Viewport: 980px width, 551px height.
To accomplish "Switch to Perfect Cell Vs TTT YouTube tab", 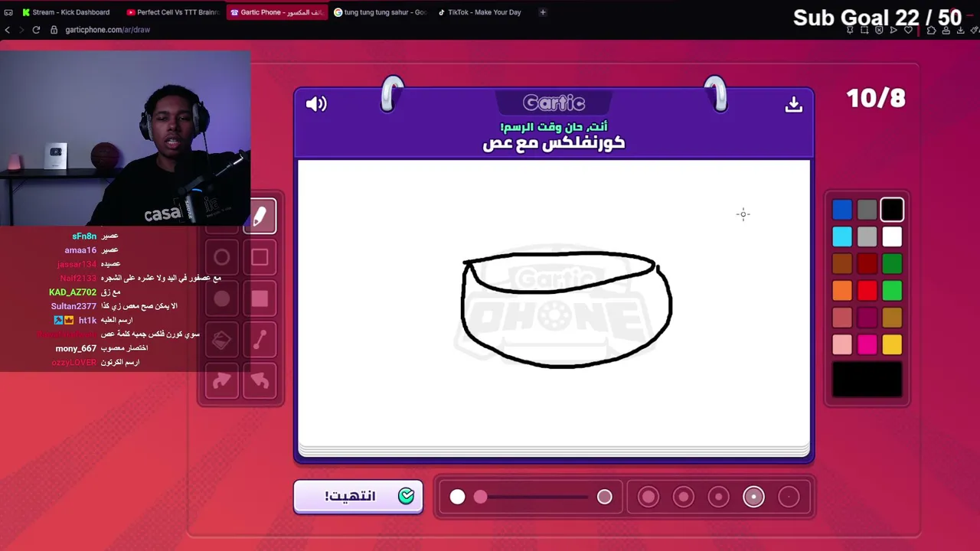I will pos(173,12).
